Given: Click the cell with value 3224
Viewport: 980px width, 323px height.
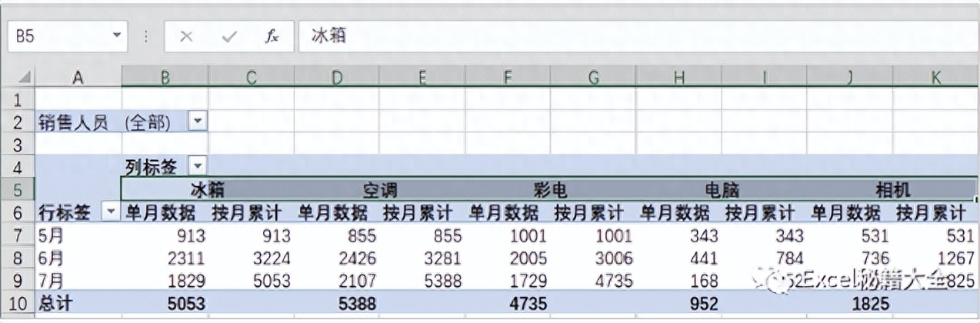Looking at the screenshot, I should tap(251, 258).
